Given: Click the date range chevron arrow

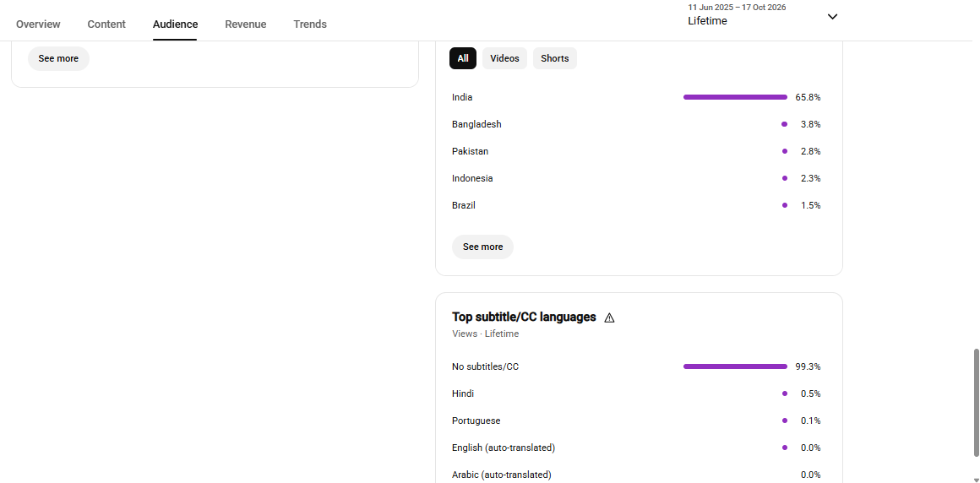Looking at the screenshot, I should 832,17.
